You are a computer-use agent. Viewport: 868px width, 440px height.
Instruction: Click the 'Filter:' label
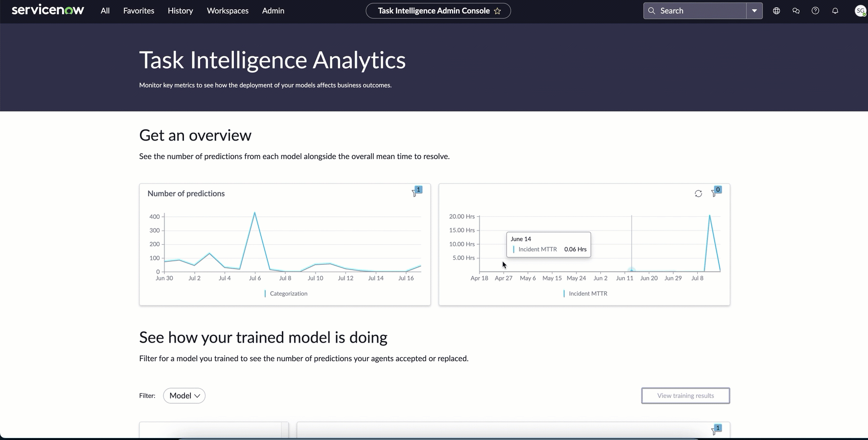[147, 395]
